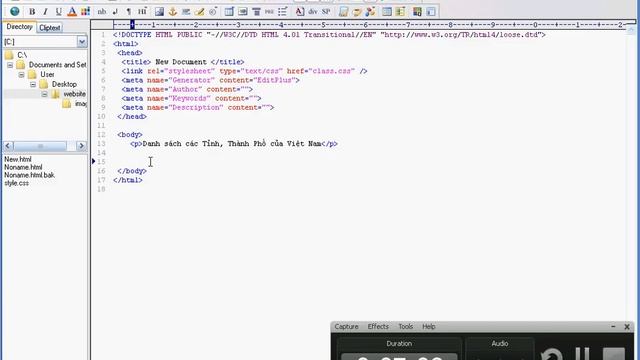Insert non-breaking space with nb icon
Screen dimensions: 640x360
(x=102, y=12)
